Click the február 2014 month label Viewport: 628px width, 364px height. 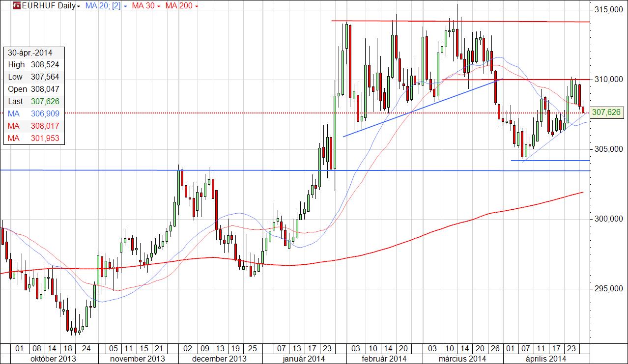384,359
